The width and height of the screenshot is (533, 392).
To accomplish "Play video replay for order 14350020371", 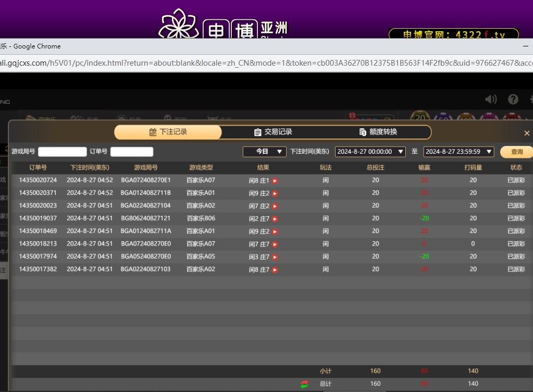I will click(x=275, y=193).
